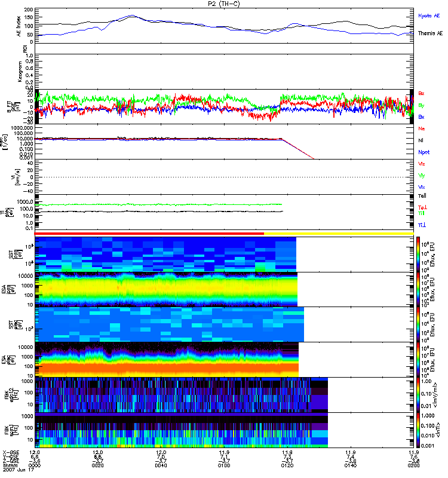Select the Themis AE legend label
This screenshot has width=448, height=478.
(x=430, y=33)
